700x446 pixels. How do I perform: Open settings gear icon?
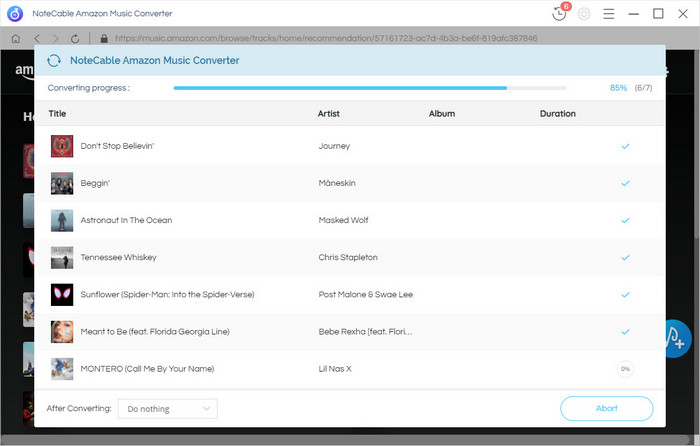[584, 14]
